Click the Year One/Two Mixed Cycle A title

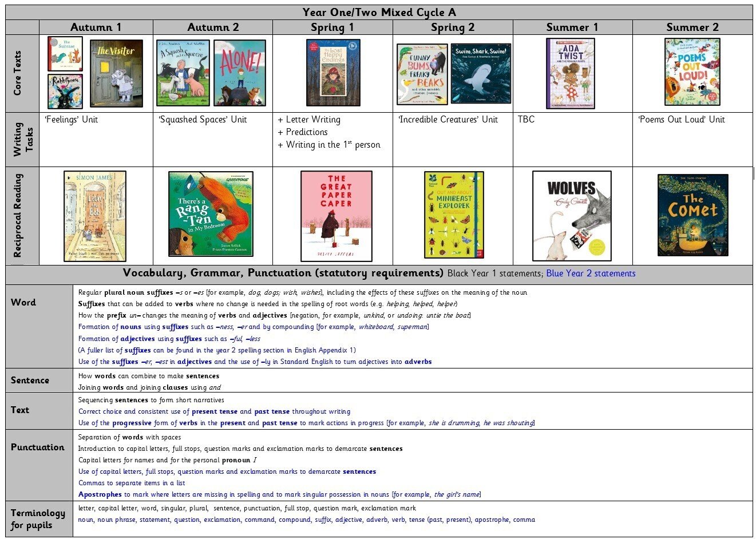[x=379, y=13]
